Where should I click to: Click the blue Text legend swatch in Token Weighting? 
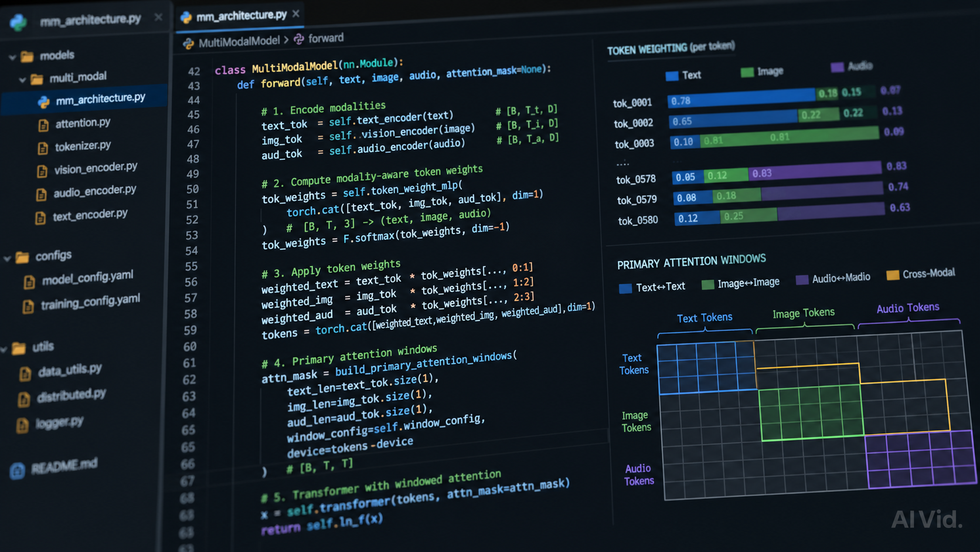[672, 76]
